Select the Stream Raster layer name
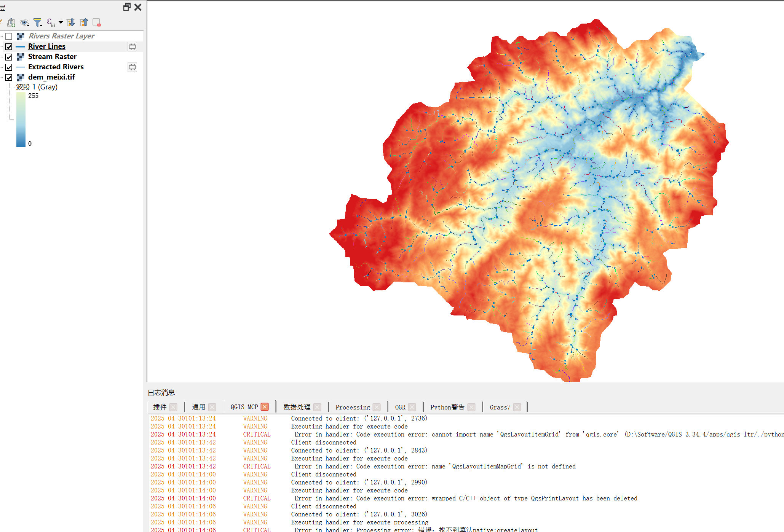This screenshot has width=784, height=532. tap(52, 57)
